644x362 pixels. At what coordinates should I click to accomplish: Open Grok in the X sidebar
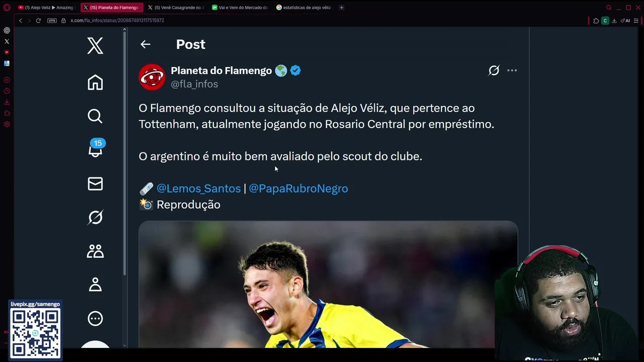point(95,217)
